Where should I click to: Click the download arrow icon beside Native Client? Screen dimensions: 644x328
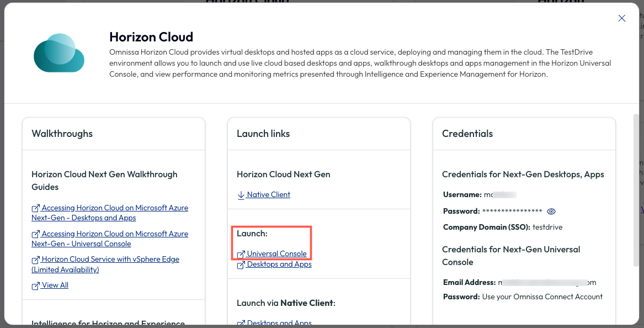(x=241, y=195)
